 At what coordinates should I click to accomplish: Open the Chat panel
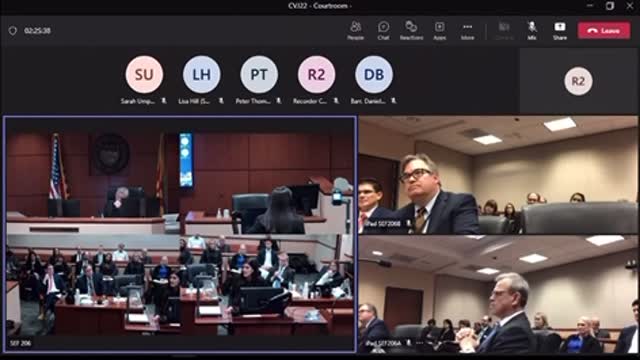pos(383,31)
